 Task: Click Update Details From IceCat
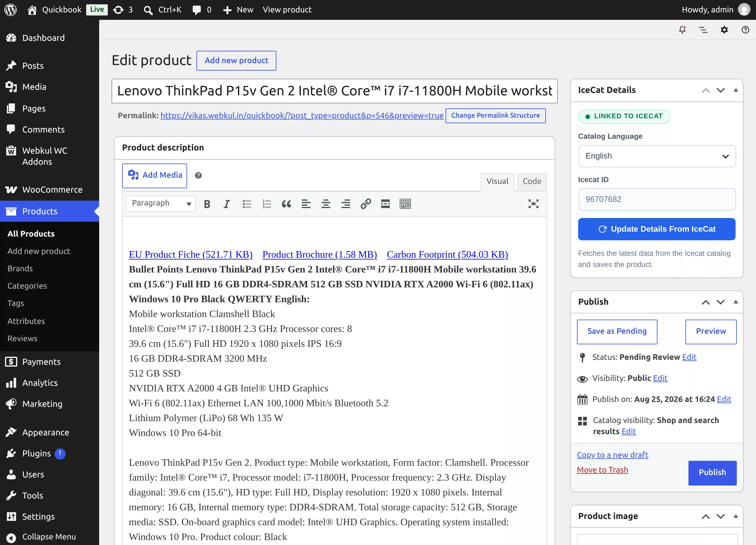[656, 229]
